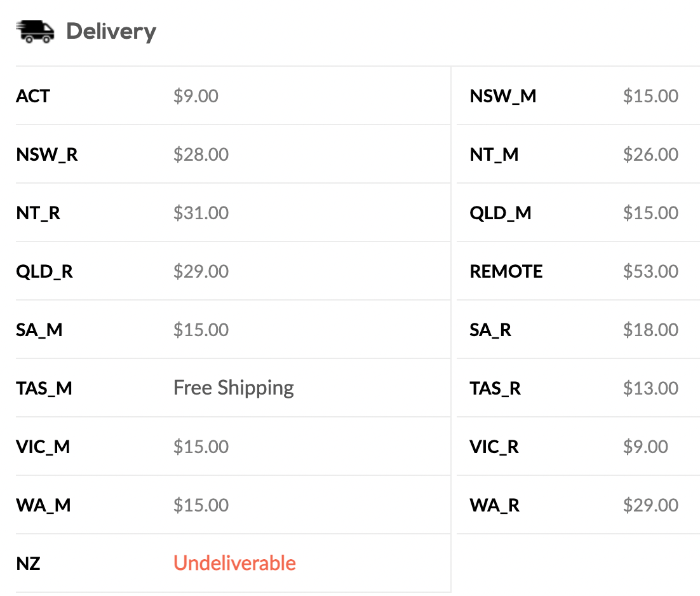Select the NSW_M region label
This screenshot has height=596, width=700.
pos(503,97)
